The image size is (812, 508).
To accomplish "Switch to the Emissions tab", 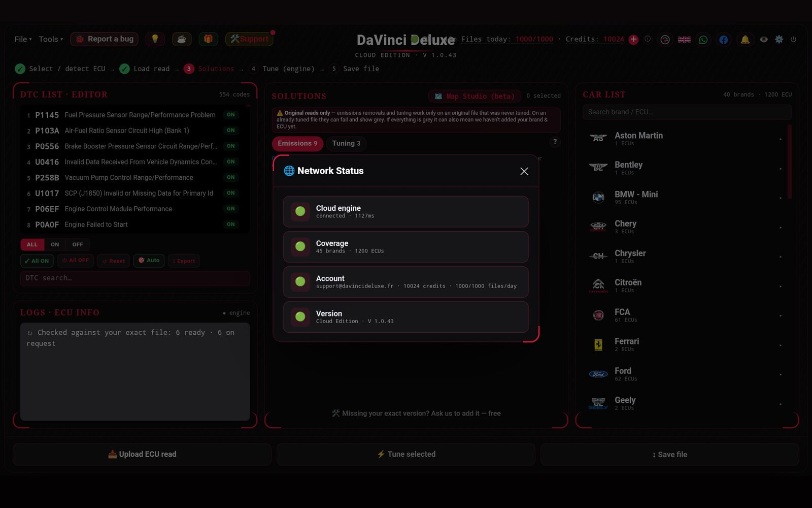I will (x=297, y=143).
